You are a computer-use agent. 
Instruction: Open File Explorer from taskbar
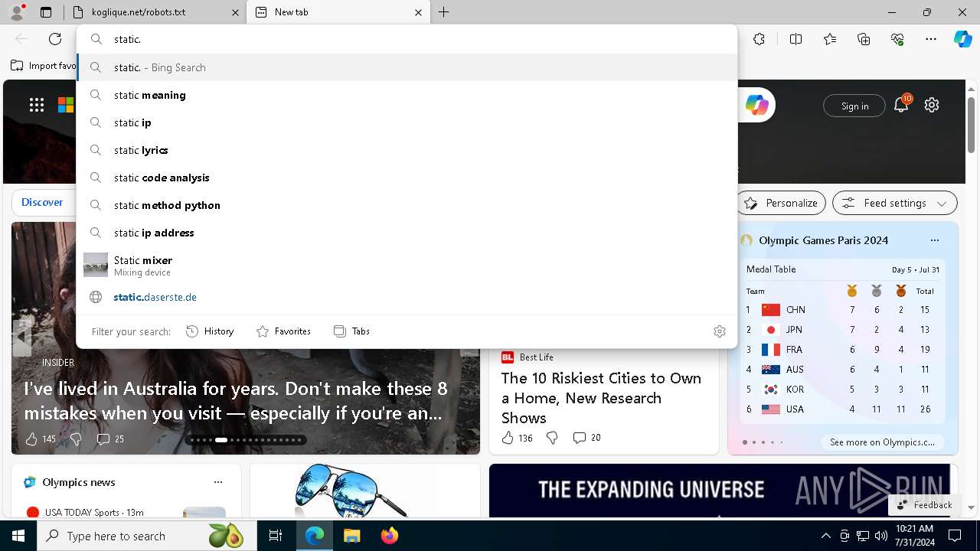351,536
